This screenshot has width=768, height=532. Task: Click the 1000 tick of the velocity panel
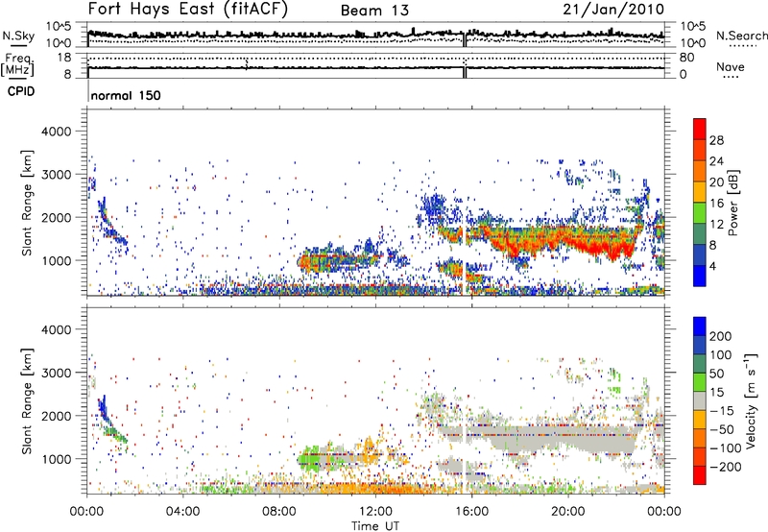coord(56,459)
